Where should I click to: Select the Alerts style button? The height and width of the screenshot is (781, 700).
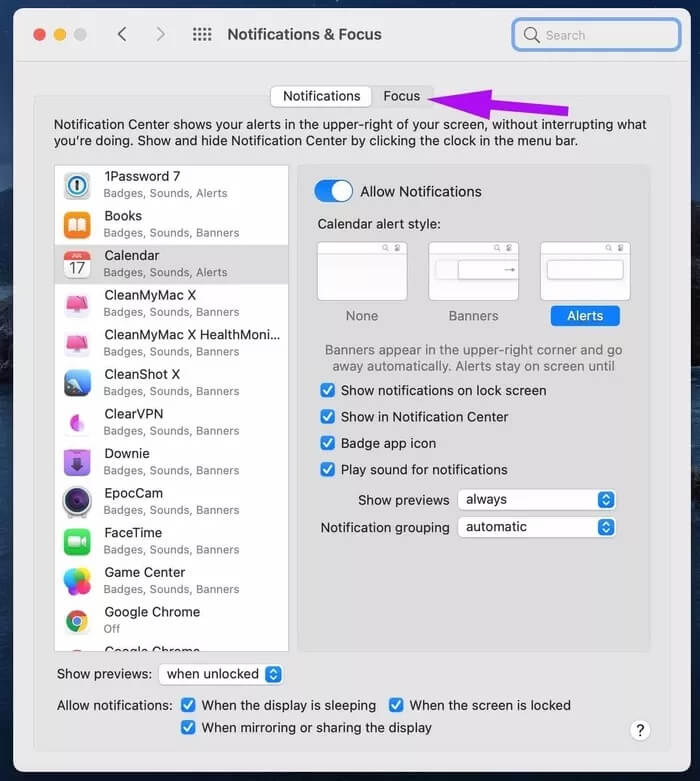(x=585, y=316)
